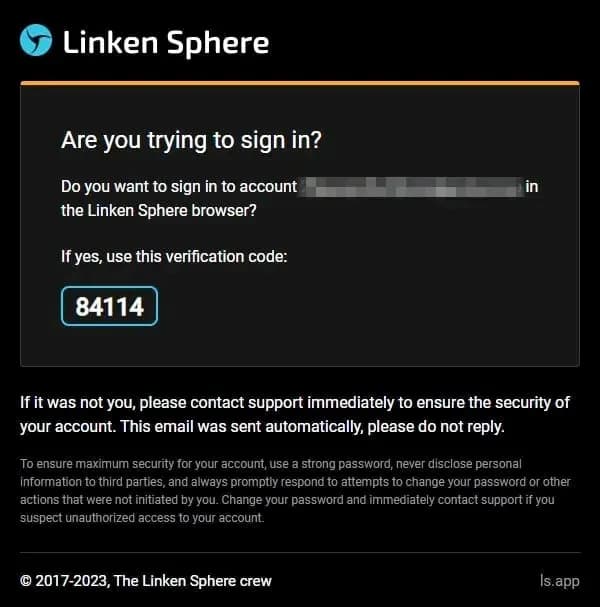
Task: Click the 'Are you trying to sign in?' heading
Action: point(191,140)
